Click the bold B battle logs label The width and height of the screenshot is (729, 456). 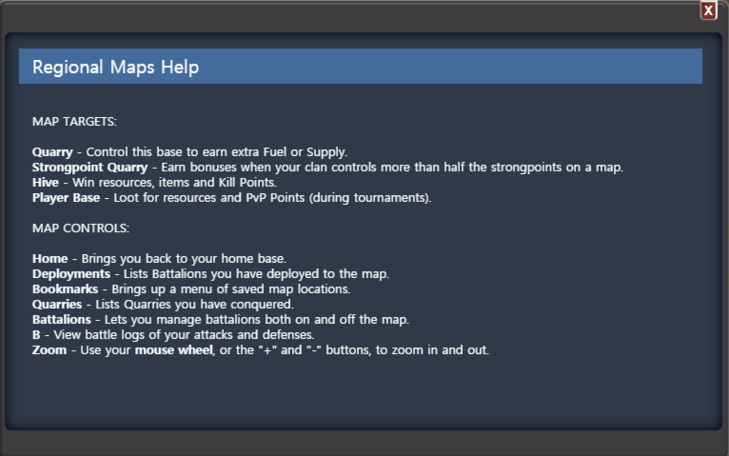(36, 335)
